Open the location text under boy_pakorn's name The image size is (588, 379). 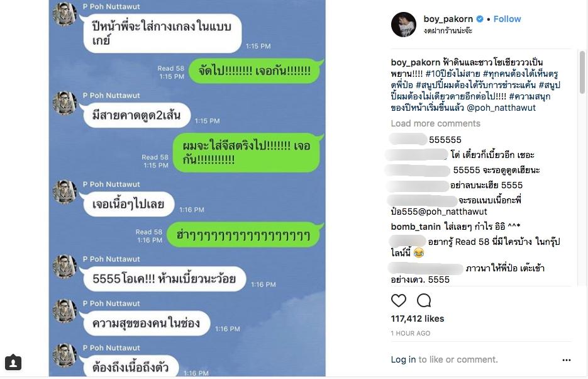[x=448, y=31]
